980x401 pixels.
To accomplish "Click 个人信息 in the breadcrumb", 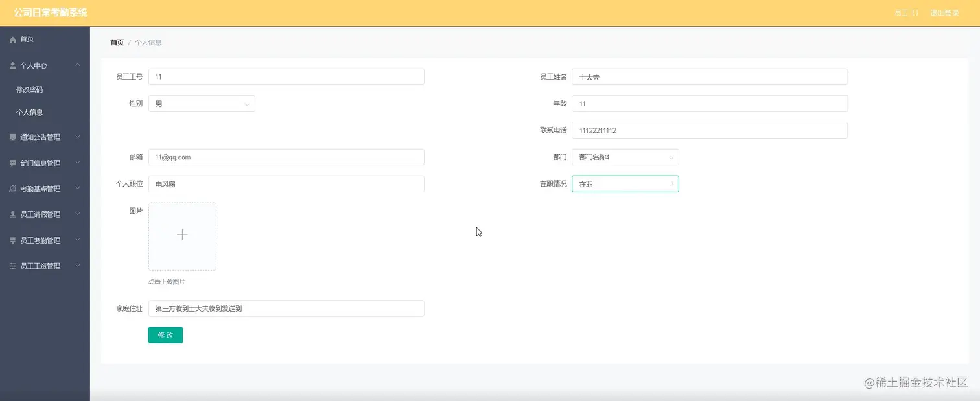I will (x=148, y=43).
